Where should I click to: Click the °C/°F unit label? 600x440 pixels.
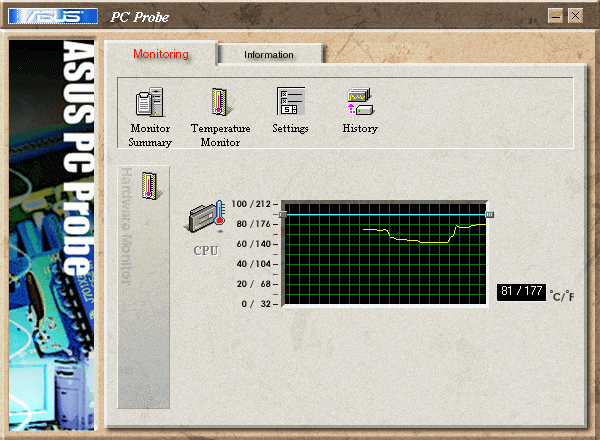(x=562, y=296)
